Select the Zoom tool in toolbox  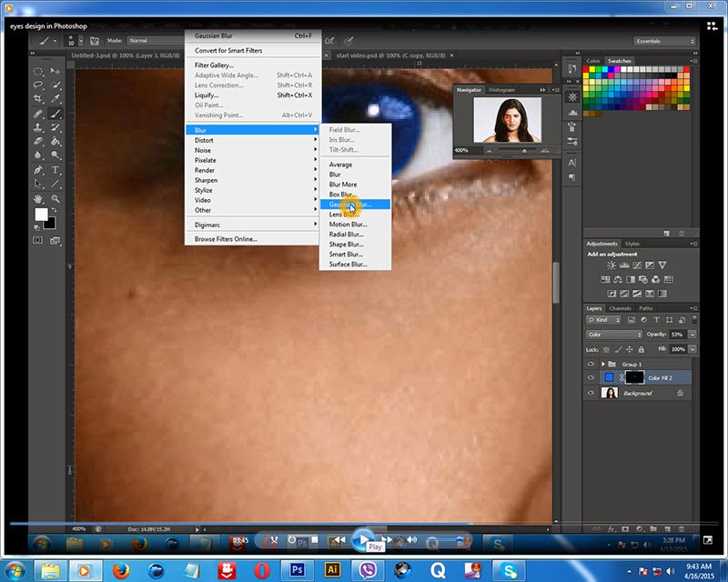(56, 198)
